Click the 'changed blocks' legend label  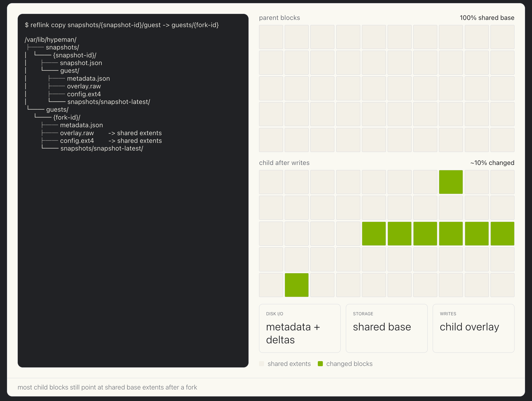[x=349, y=364]
